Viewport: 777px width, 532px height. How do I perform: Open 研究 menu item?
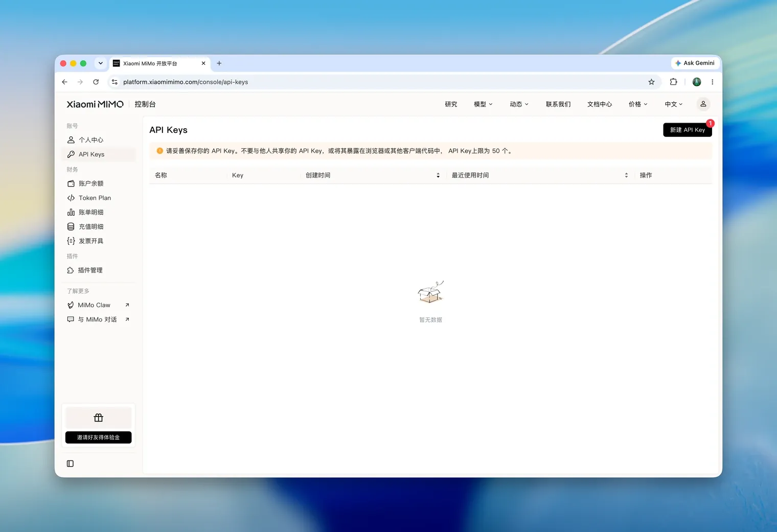(451, 104)
